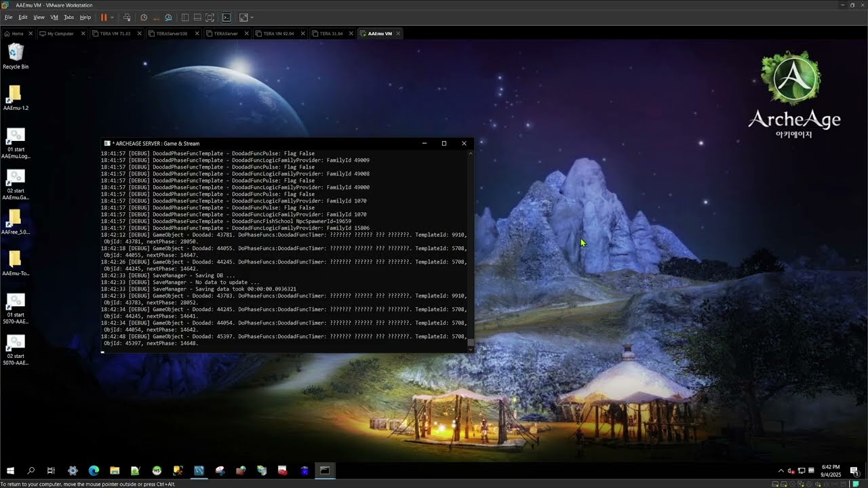Image resolution: width=868 pixels, height=488 pixels.
Task: Open the notification center icon
Action: (854, 470)
